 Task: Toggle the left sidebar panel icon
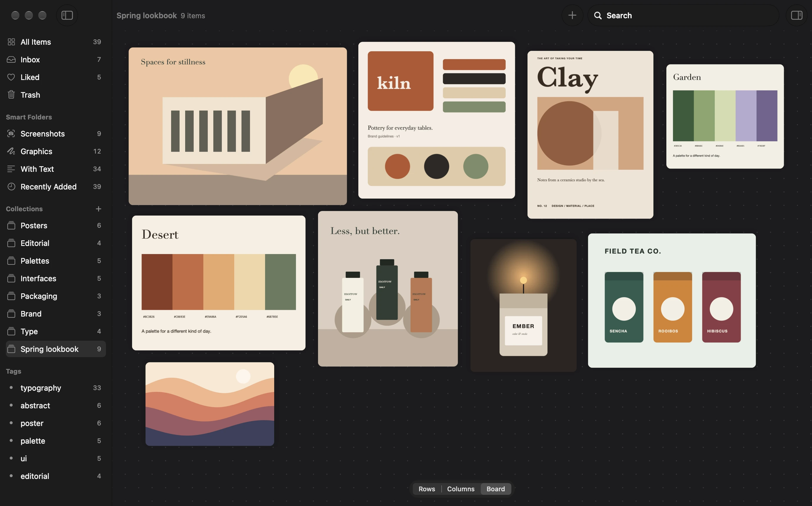coord(67,15)
